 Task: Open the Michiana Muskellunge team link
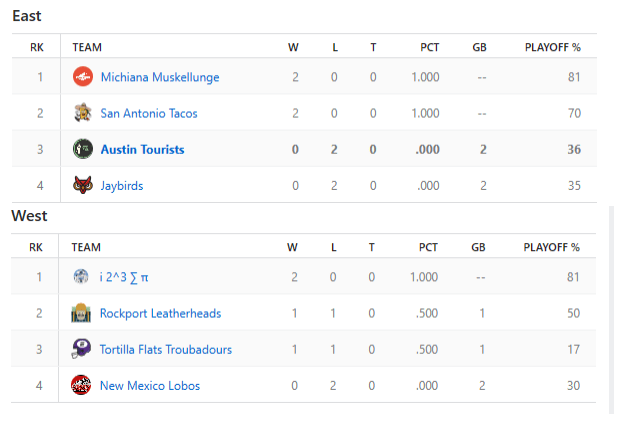pos(159,77)
